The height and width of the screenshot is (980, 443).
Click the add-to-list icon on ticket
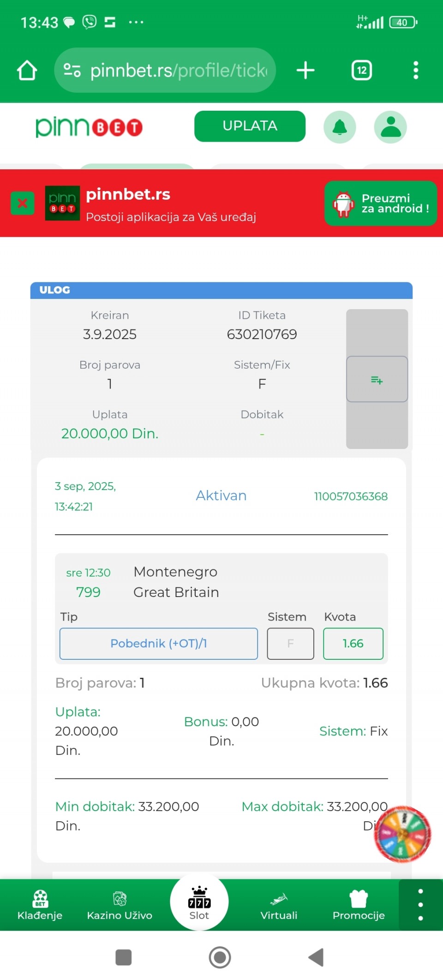tap(377, 379)
